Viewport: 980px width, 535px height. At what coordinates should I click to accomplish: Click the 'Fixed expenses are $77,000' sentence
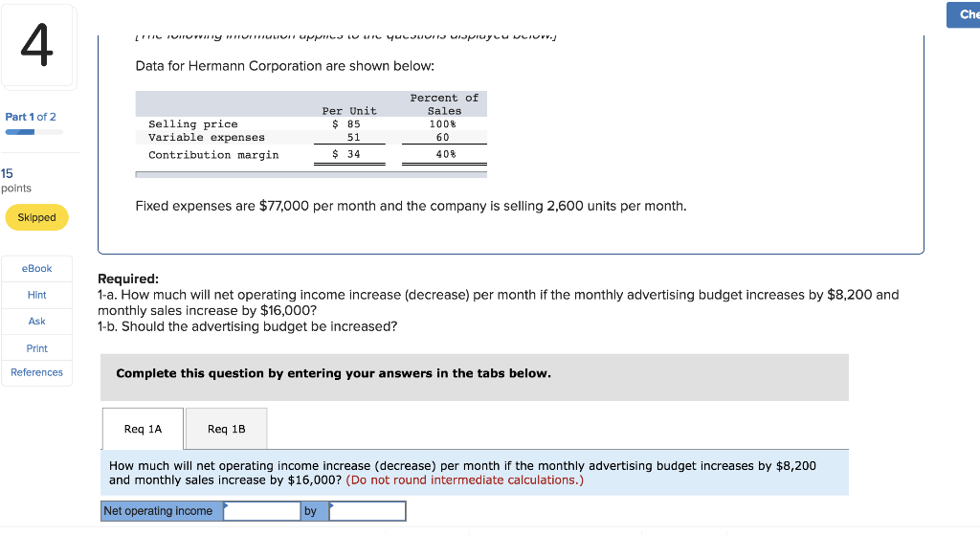click(x=411, y=207)
